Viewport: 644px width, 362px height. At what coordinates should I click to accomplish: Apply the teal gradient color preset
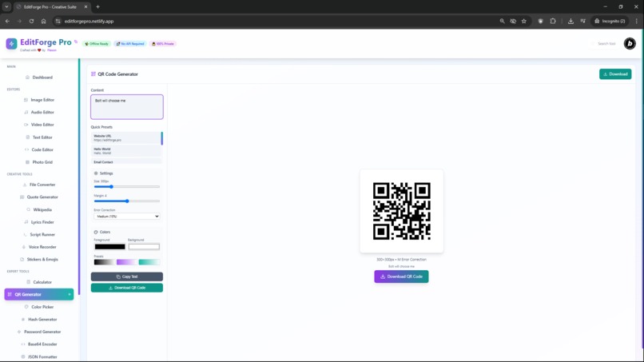pos(149,262)
